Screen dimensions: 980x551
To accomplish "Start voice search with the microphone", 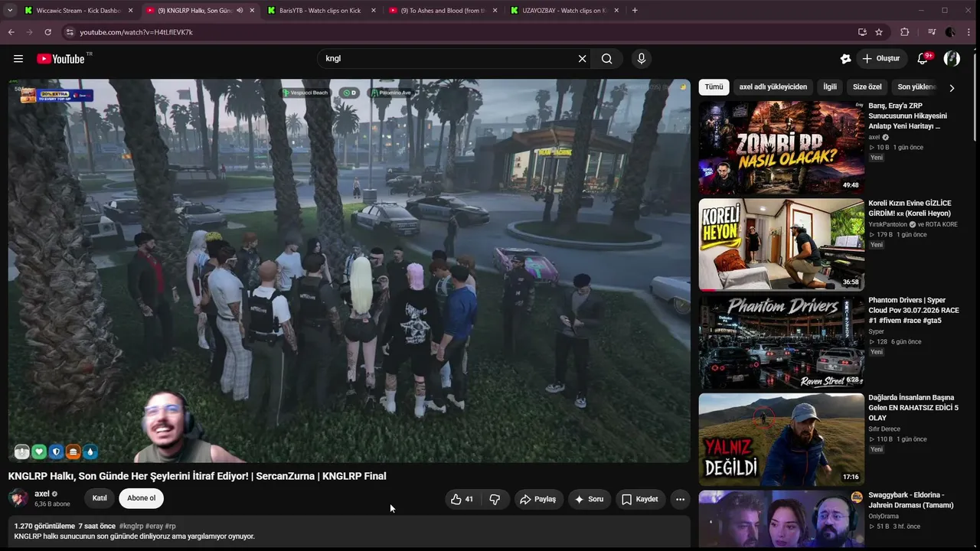I will (642, 59).
